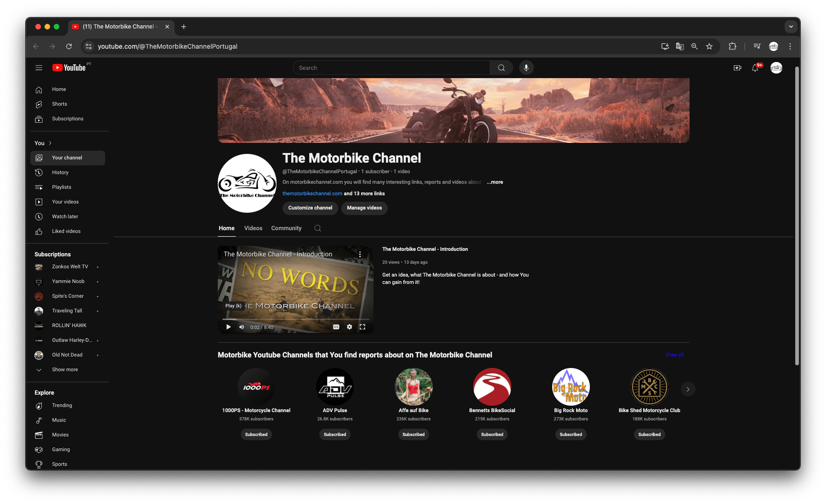Image resolution: width=826 pixels, height=504 pixels.
Task: Toggle subscription for 1000PS Motorcycle Channel
Action: tap(256, 435)
